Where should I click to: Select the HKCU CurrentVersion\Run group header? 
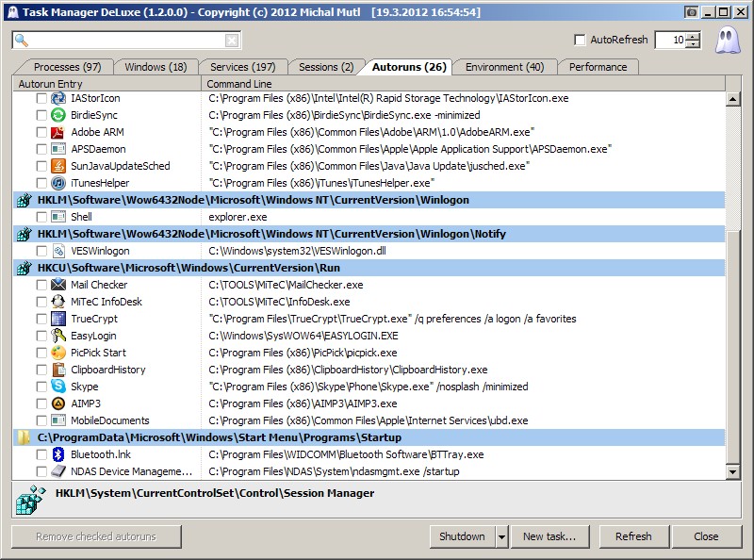point(369,268)
